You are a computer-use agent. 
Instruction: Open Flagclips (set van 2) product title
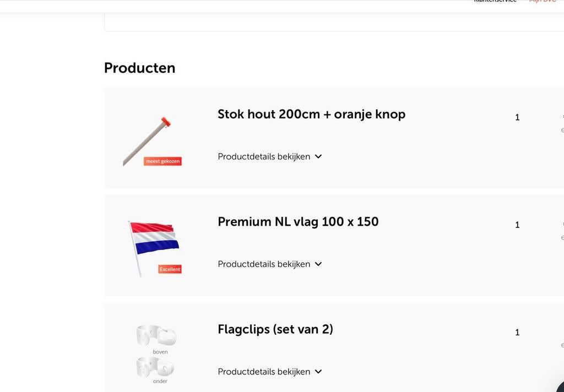click(x=275, y=329)
